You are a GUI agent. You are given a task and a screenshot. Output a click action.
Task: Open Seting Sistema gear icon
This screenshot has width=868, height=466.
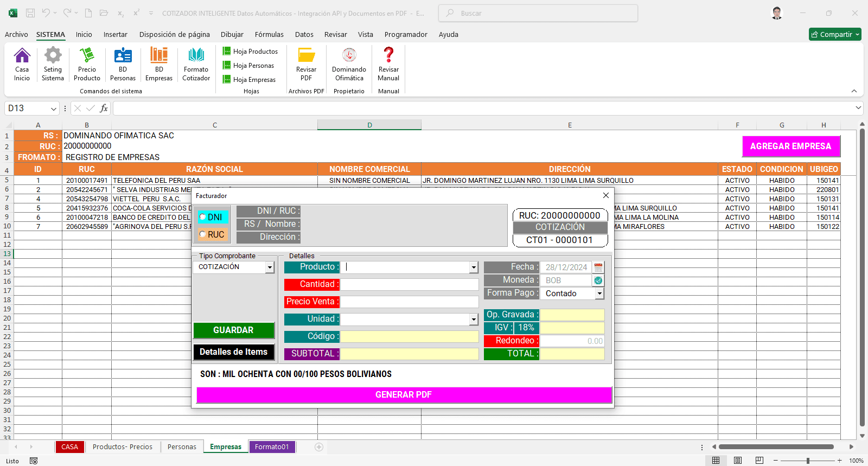pos(53,64)
